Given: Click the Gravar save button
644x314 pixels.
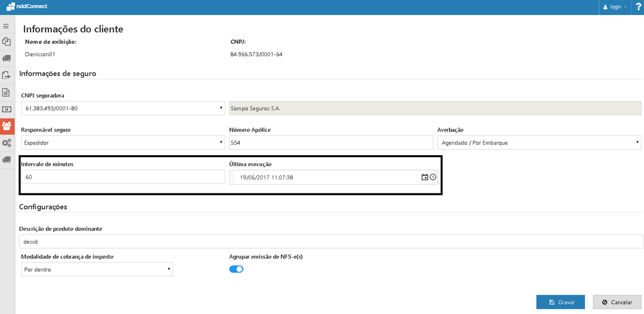Looking at the screenshot, I should [x=560, y=302].
